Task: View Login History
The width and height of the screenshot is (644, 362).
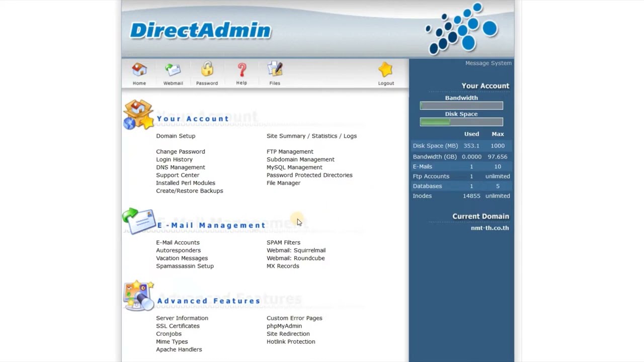Action: pyautogui.click(x=174, y=159)
